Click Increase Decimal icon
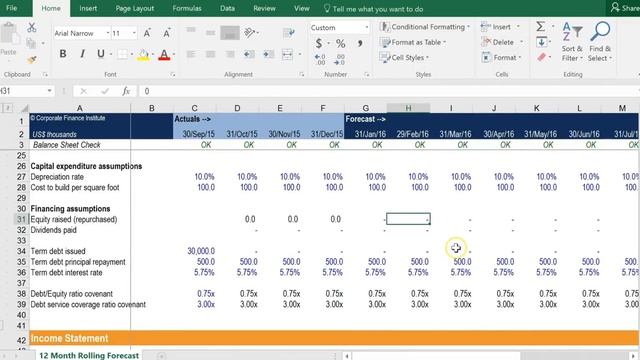640x360 pixels. [x=320, y=60]
